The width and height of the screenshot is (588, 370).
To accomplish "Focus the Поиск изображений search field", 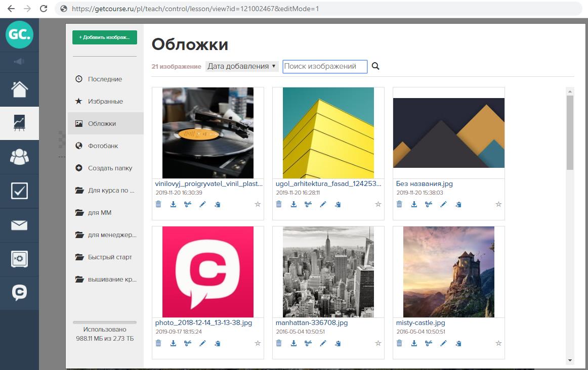I will click(325, 66).
